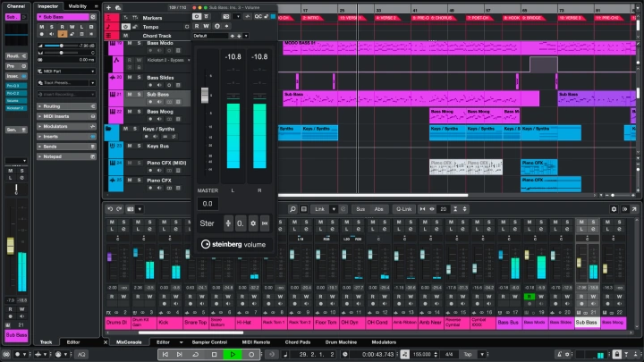The width and height of the screenshot is (644, 362).
Task: Click the green Play button
Action: click(233, 354)
